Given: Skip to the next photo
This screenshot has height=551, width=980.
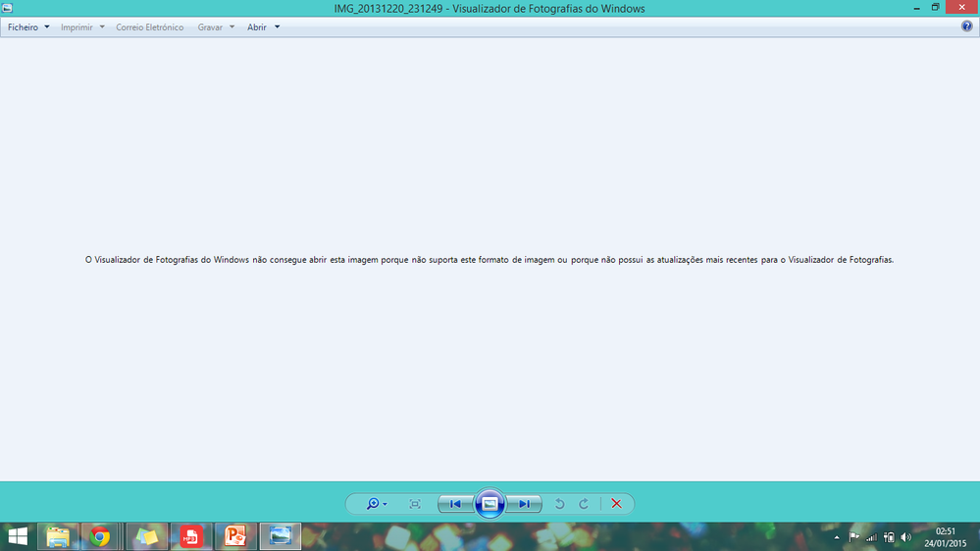Looking at the screenshot, I should point(525,504).
